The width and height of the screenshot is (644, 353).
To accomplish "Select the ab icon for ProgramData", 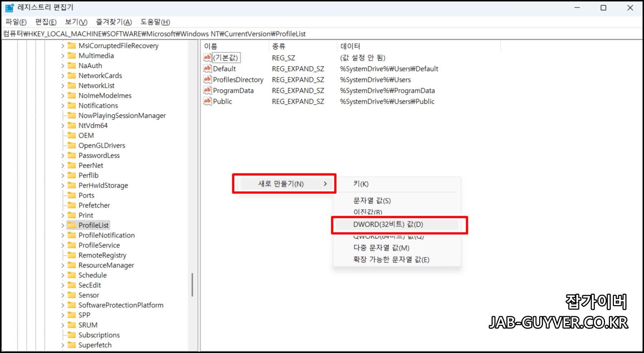I will (x=207, y=90).
